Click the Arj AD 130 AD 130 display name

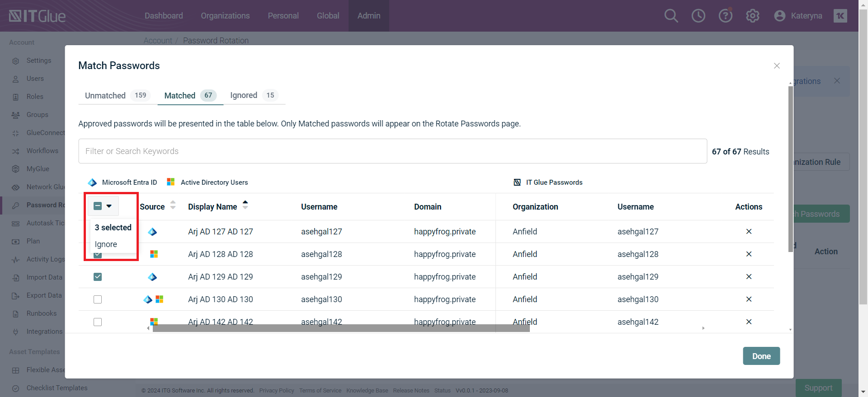point(221,299)
